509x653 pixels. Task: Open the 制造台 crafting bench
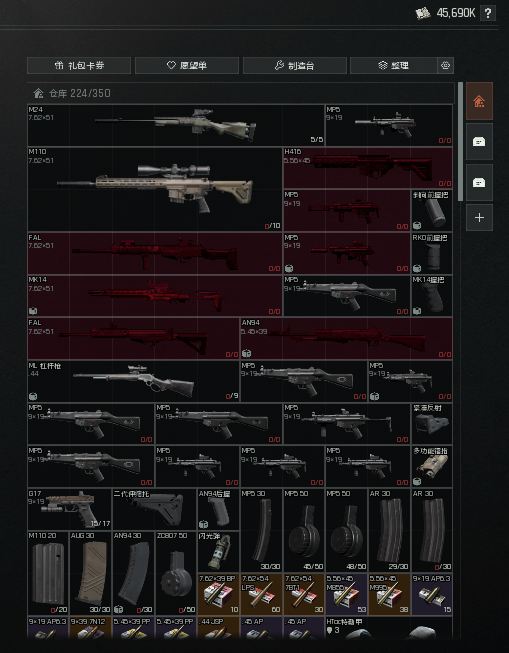click(294, 65)
